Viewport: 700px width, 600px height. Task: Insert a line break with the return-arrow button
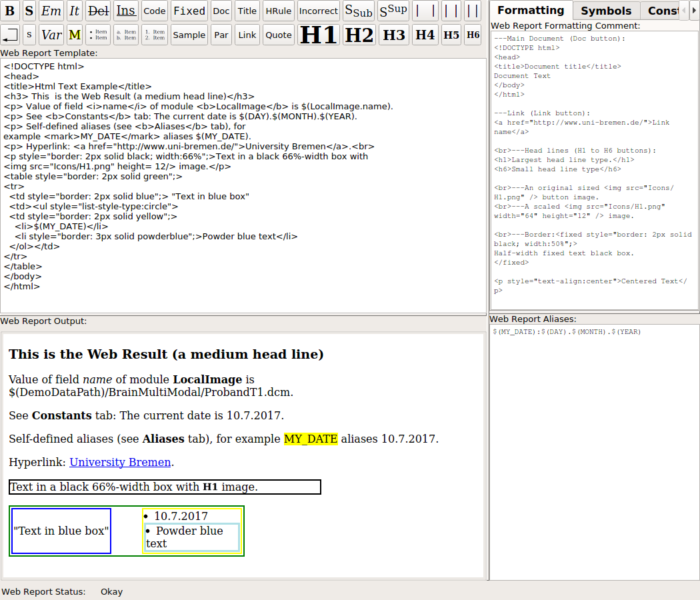click(10, 35)
